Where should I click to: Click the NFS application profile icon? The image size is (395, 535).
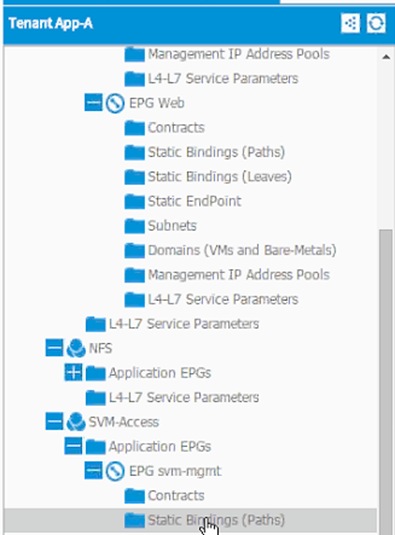pyautogui.click(x=76, y=348)
